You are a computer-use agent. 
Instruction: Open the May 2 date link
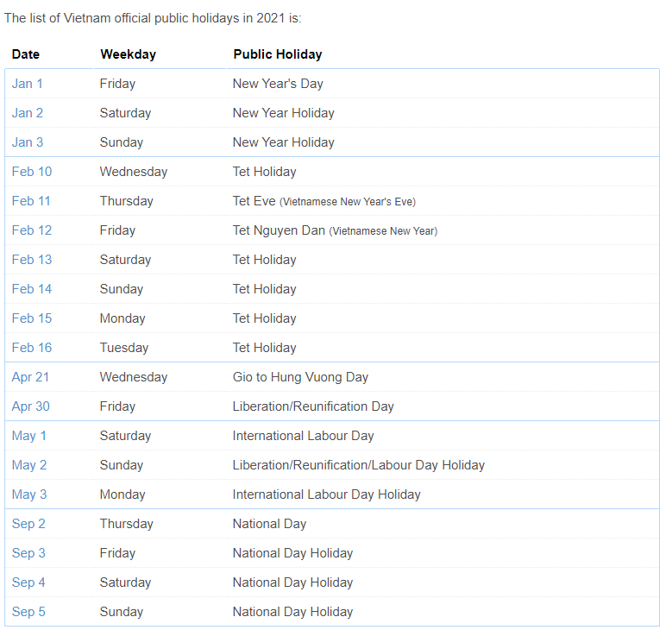29,465
